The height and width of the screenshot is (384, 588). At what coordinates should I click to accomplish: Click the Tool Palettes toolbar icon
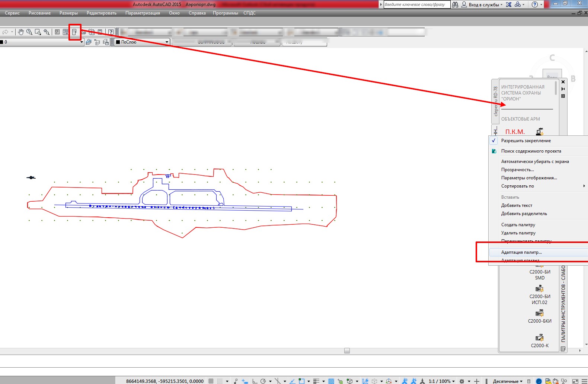74,32
